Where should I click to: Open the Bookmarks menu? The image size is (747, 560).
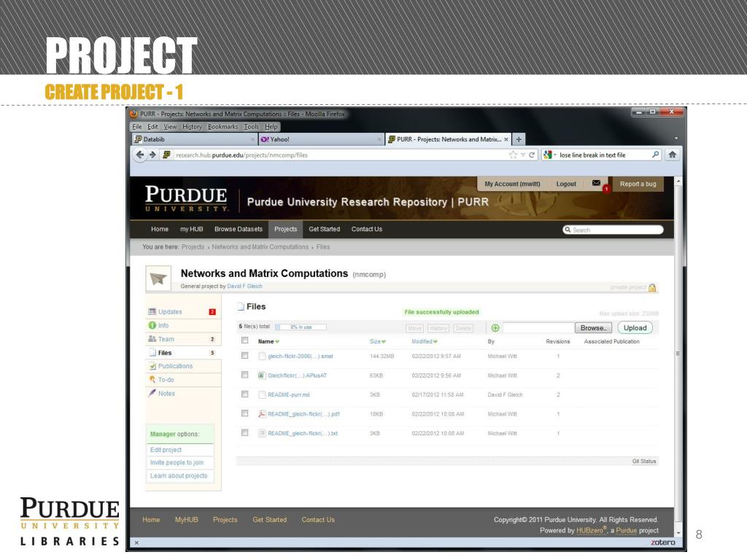tap(222, 127)
